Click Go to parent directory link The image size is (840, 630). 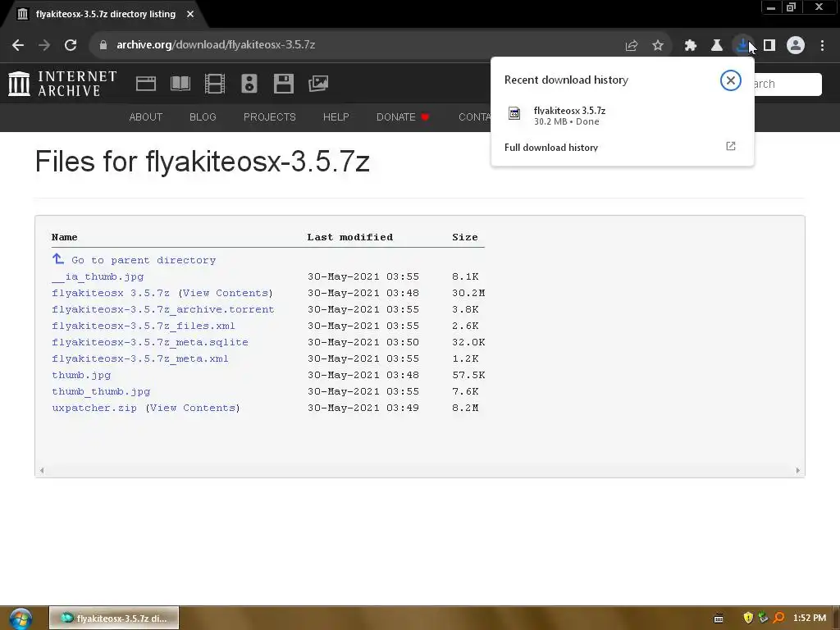click(144, 260)
